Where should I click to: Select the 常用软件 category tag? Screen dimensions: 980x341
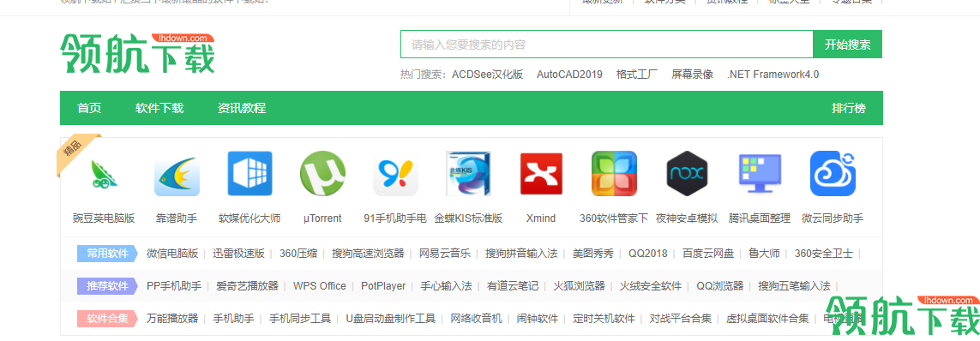coord(107,254)
